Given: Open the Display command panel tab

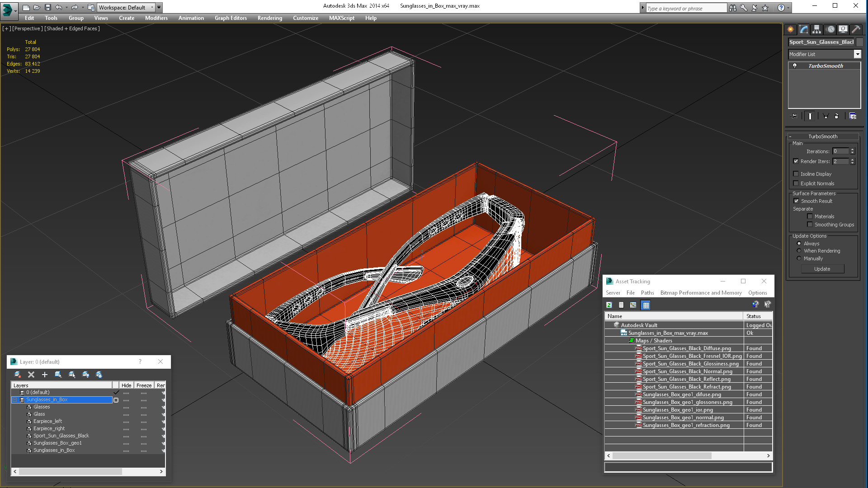Looking at the screenshot, I should pos(843,29).
